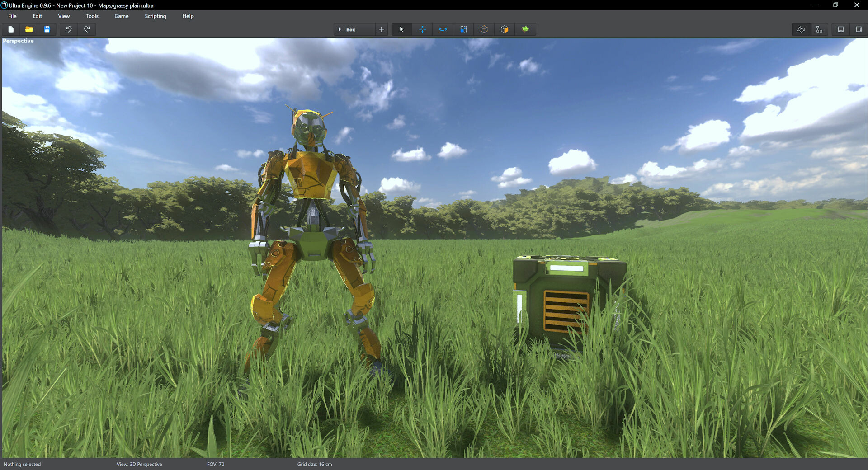Viewport: 868px width, 470px height.
Task: Toggle the hierarchy tree view button
Action: 819,29
